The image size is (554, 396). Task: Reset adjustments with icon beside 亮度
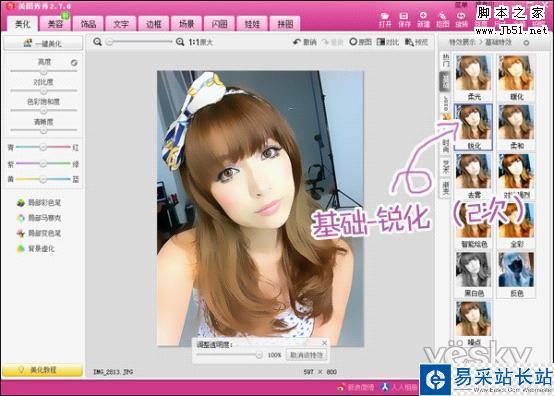(x=74, y=63)
